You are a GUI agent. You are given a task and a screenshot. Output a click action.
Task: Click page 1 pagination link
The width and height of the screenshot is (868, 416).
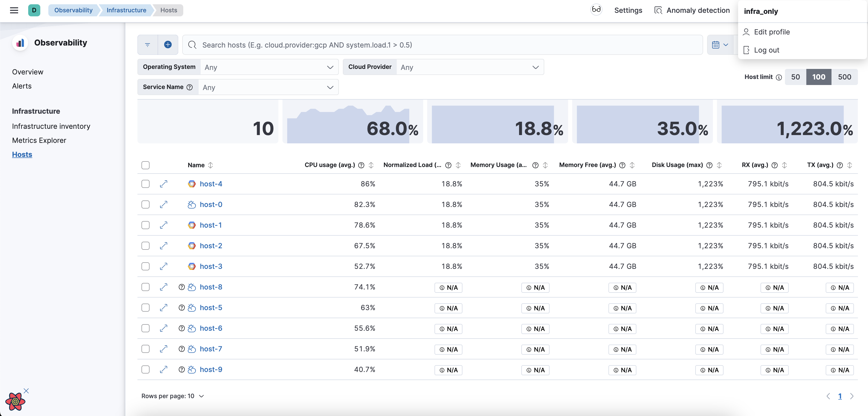(x=840, y=396)
